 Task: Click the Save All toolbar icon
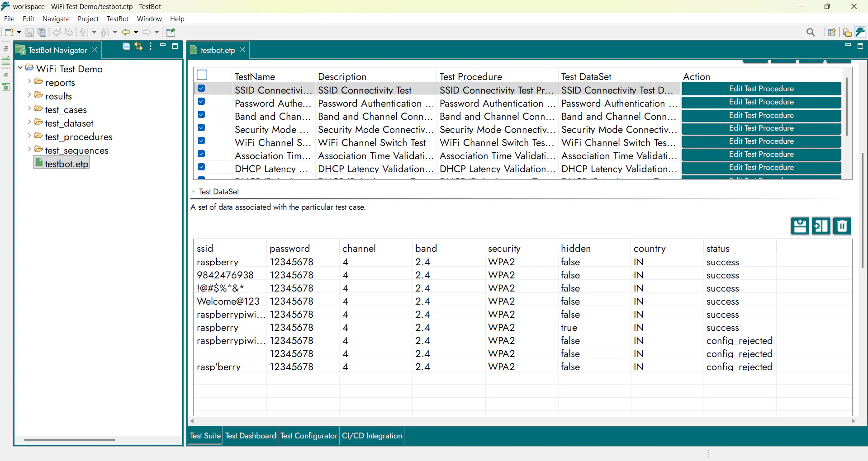tap(42, 32)
